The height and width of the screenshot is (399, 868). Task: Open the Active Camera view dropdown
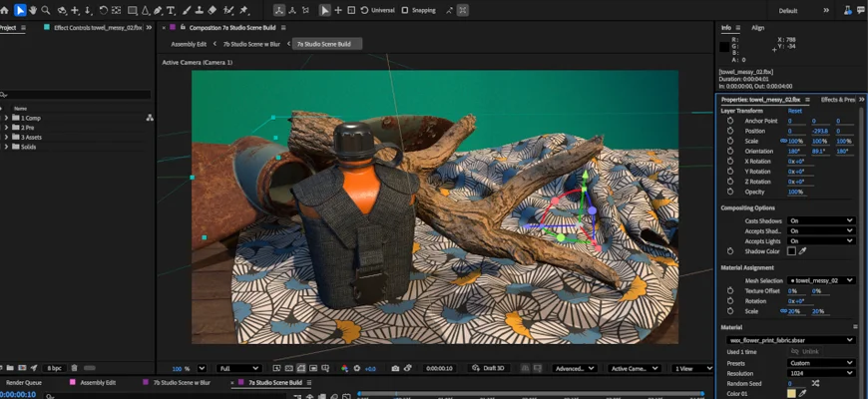pyautogui.click(x=635, y=368)
